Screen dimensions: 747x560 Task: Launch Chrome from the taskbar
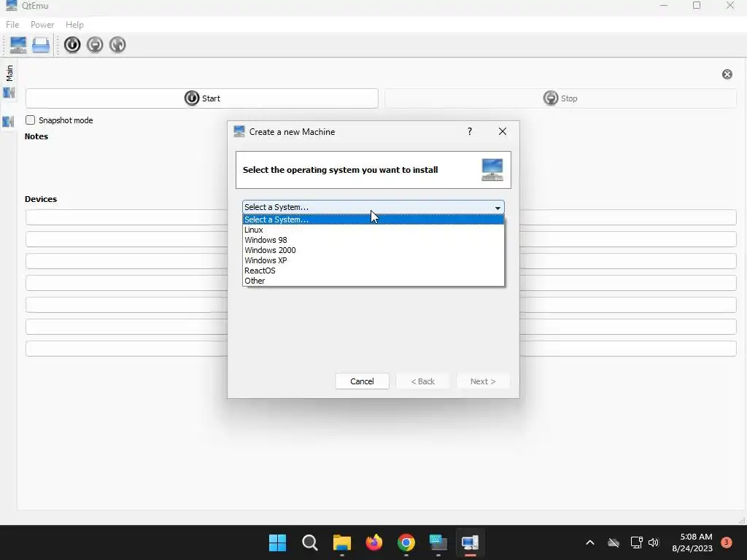[x=406, y=542]
